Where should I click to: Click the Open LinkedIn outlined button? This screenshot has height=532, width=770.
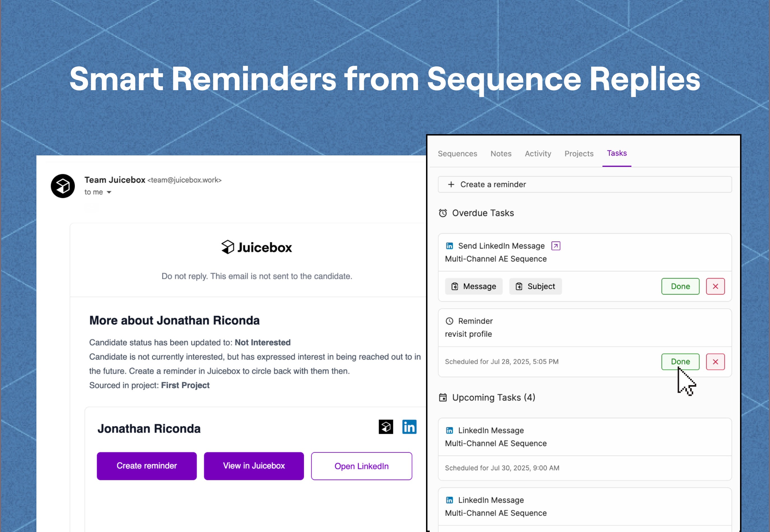(362, 466)
